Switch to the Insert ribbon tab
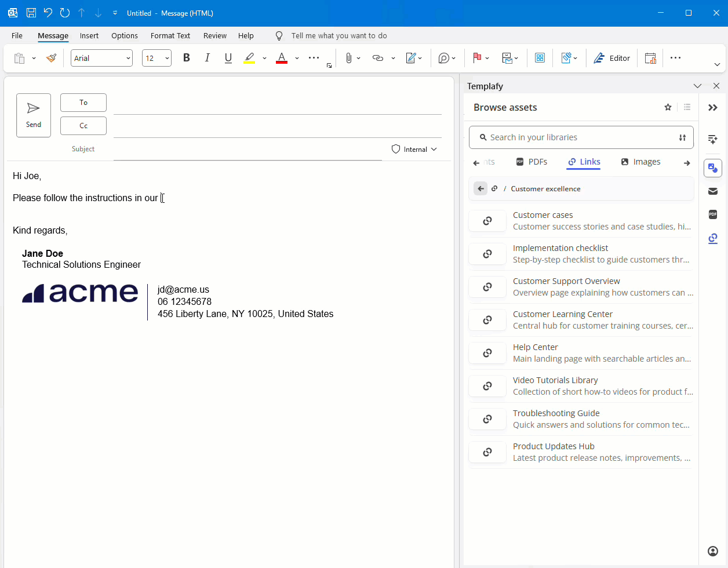This screenshot has height=568, width=728. [89, 35]
